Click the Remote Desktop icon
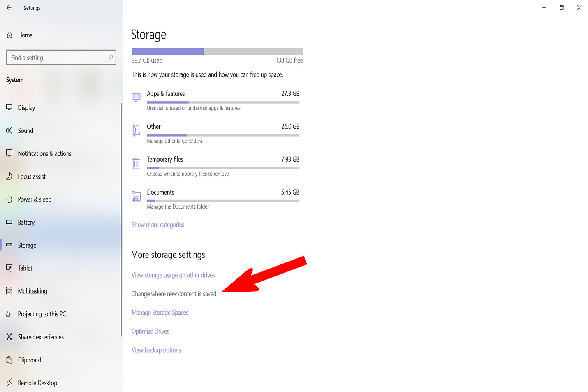The width and height of the screenshot is (588, 392). pyautogui.click(x=9, y=383)
